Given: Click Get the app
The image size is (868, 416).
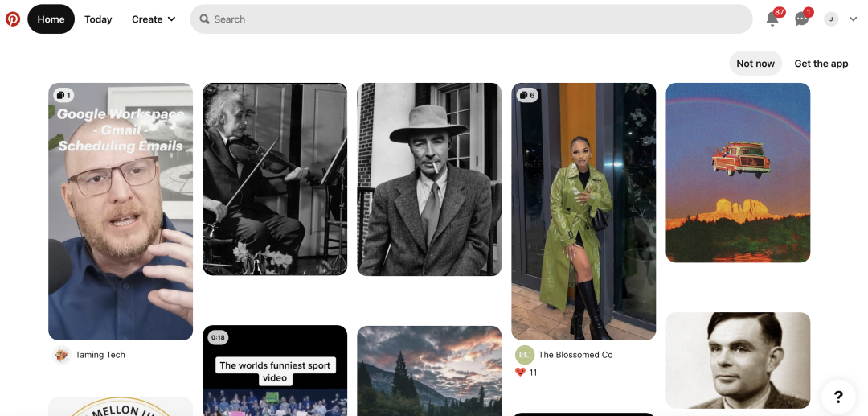Looking at the screenshot, I should [821, 63].
